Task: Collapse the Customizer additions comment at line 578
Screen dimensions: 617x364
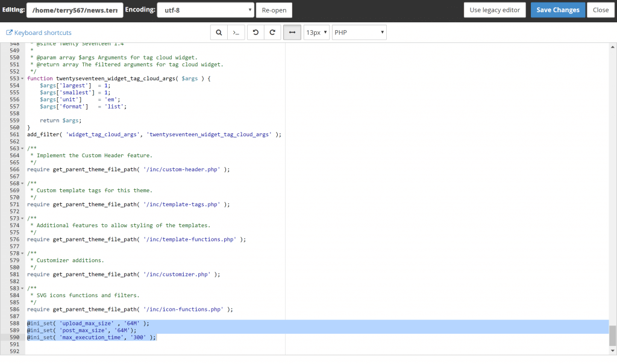Action: coord(22,253)
